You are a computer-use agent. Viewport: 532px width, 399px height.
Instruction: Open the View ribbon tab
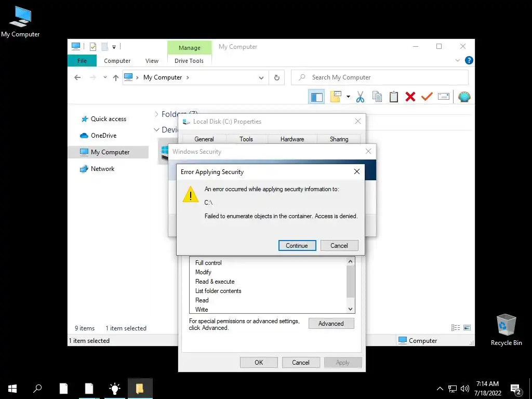click(152, 61)
